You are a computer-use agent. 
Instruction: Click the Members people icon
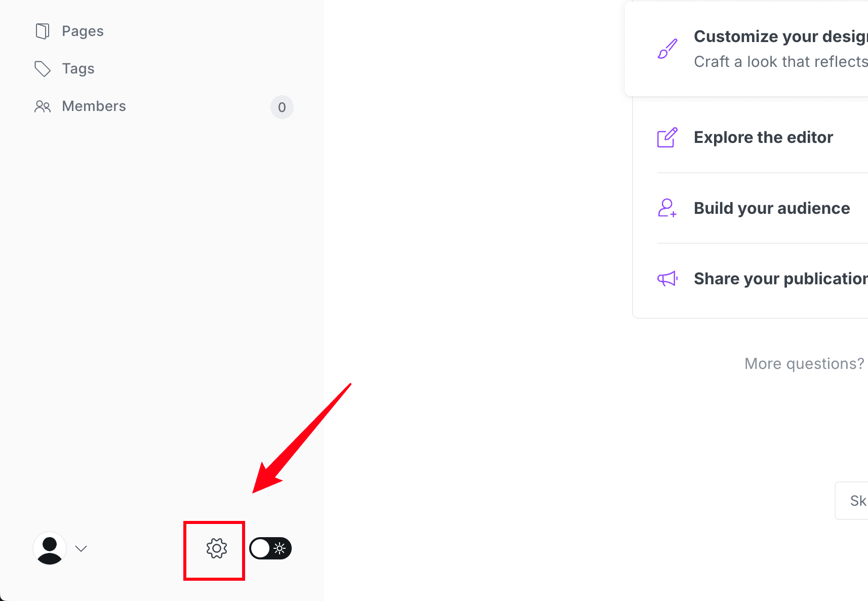[x=43, y=106]
